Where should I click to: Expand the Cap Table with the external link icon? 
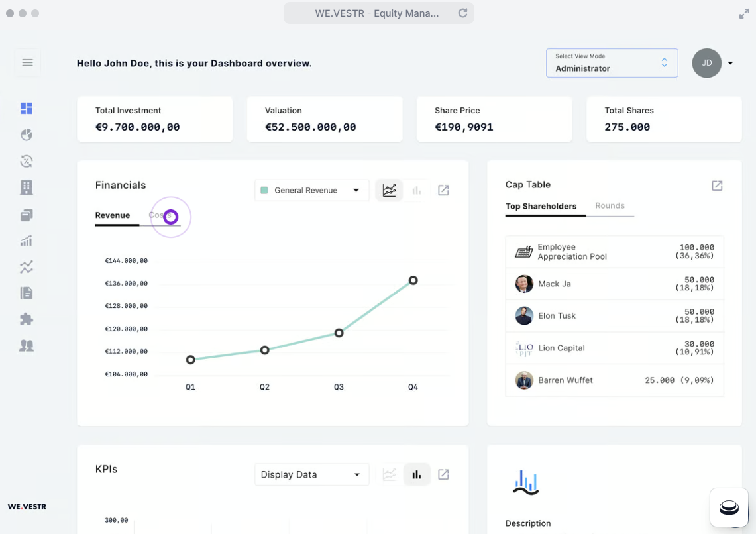click(717, 186)
